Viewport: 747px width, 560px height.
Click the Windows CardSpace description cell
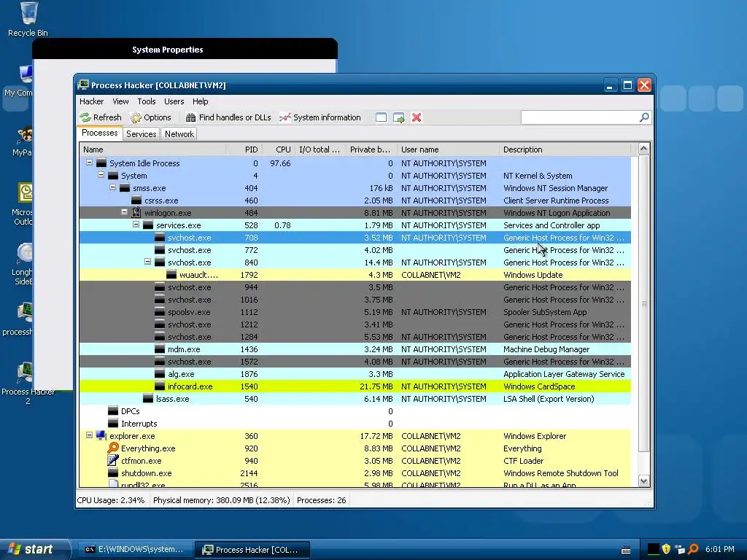pos(539,386)
